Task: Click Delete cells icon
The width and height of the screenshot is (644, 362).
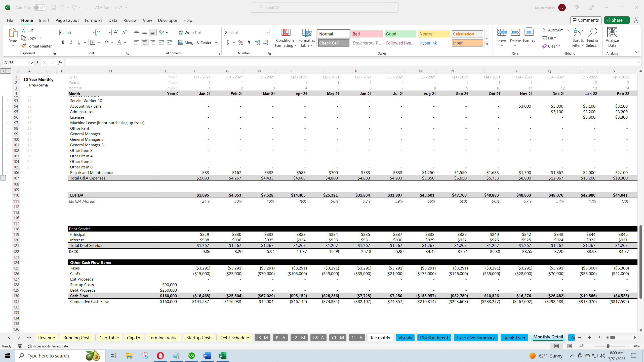Action: coord(515,32)
